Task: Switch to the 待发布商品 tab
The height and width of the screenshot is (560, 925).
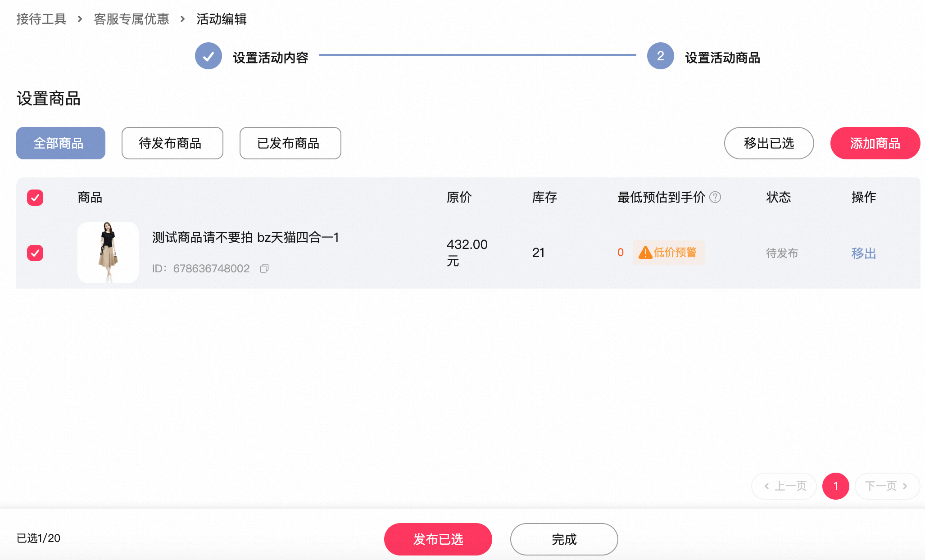Action: 172,143
